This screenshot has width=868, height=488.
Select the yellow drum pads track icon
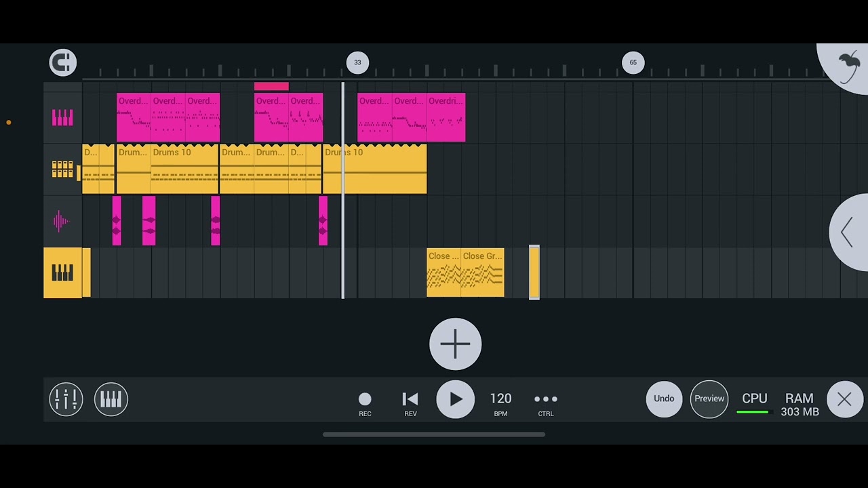click(62, 169)
